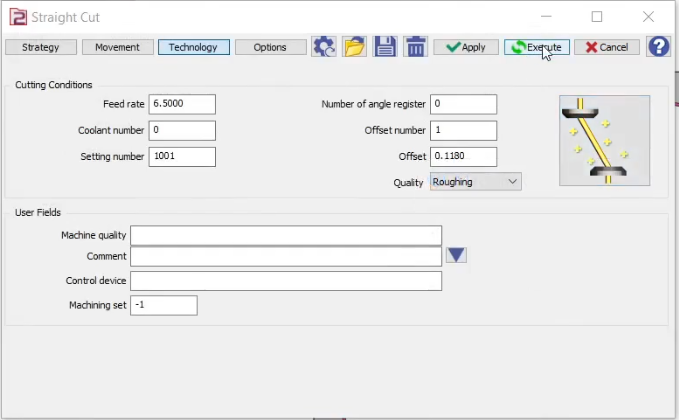
Task: Switch to the Strategy tab
Action: point(41,47)
